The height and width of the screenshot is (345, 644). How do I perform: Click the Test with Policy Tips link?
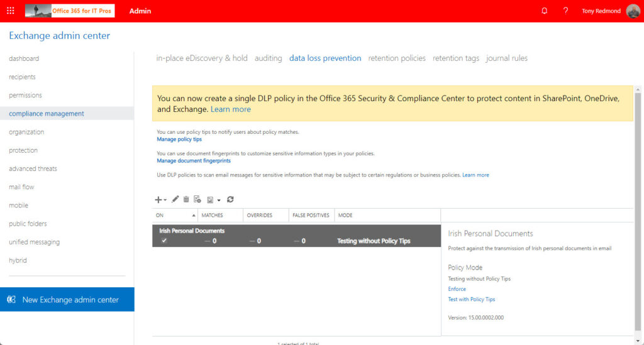click(472, 300)
